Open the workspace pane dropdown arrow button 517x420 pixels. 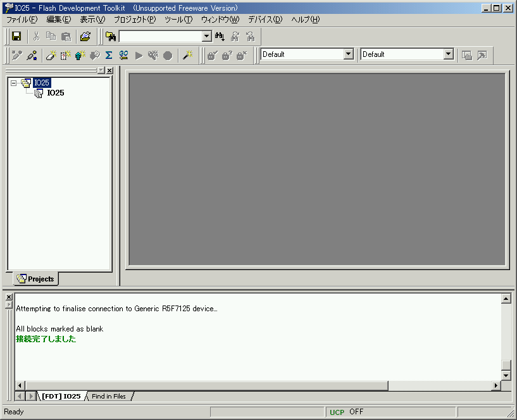[x=101, y=70]
